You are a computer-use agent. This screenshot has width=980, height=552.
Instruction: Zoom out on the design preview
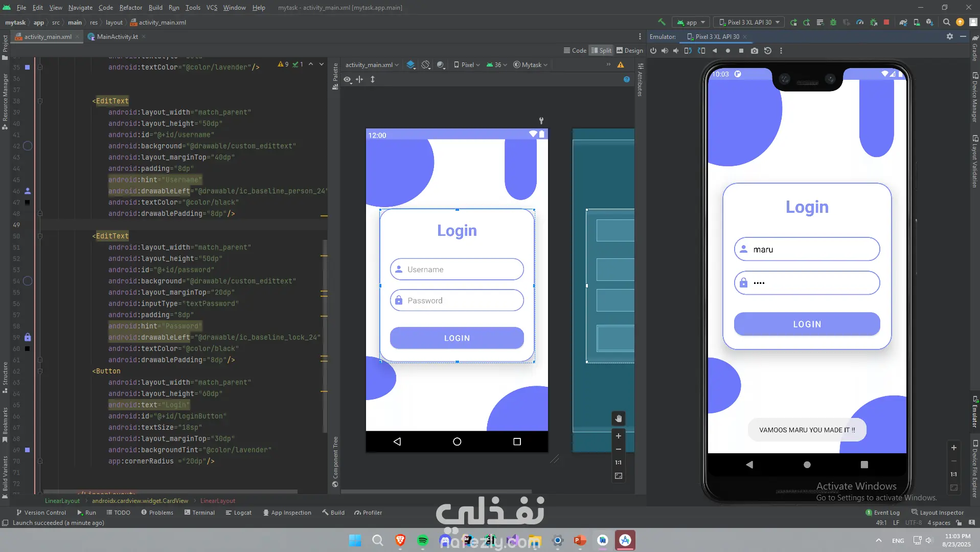pyautogui.click(x=619, y=449)
